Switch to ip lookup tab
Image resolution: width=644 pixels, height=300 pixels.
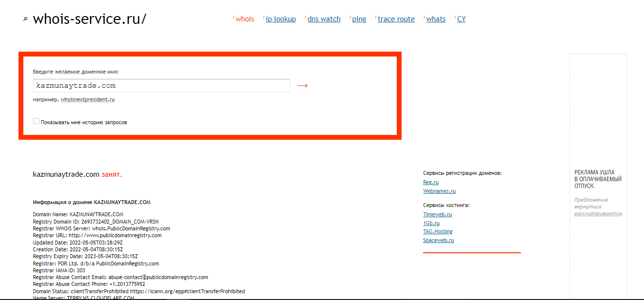click(x=280, y=19)
